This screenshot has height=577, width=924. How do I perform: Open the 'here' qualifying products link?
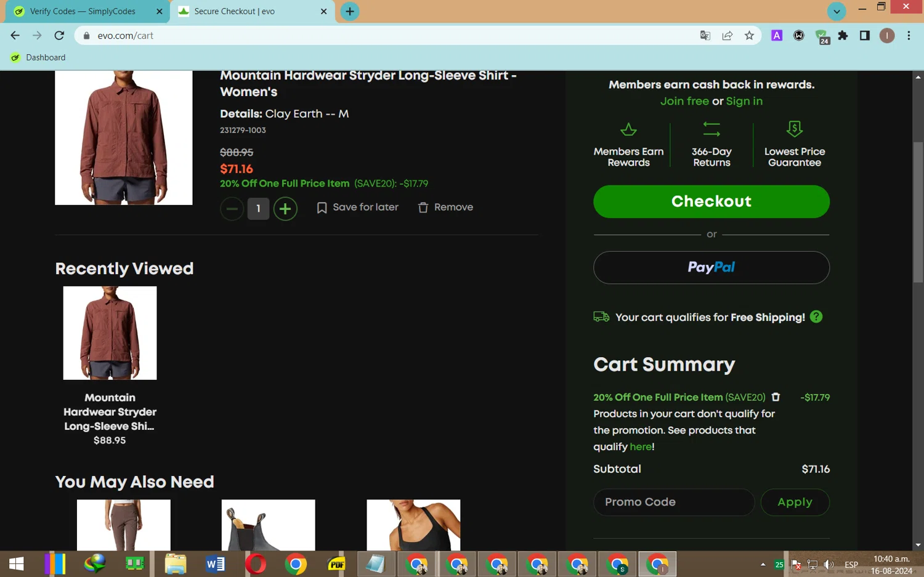[x=641, y=447]
